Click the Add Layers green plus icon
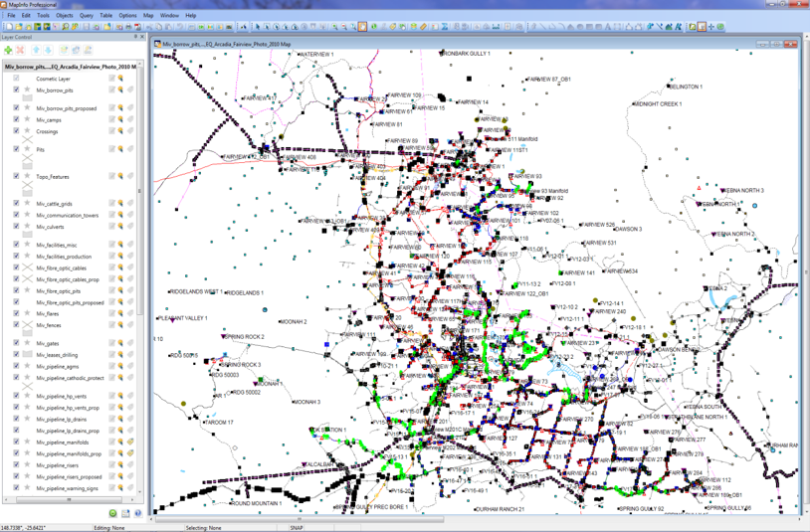810x532 pixels. click(8, 50)
